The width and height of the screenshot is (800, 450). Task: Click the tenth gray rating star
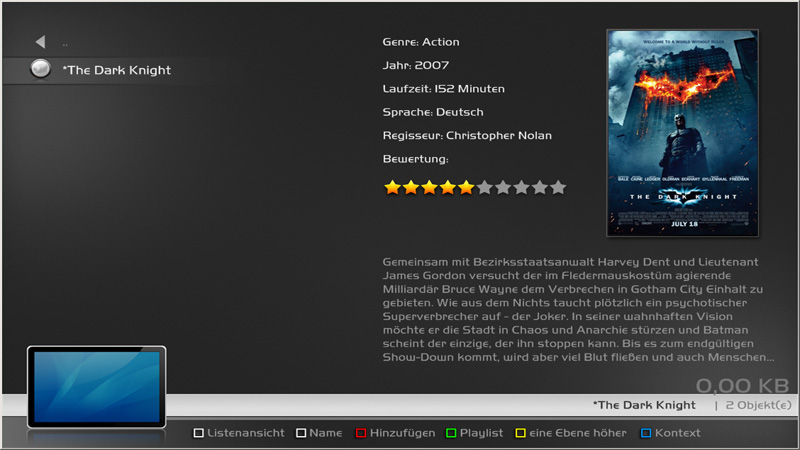pyautogui.click(x=558, y=187)
